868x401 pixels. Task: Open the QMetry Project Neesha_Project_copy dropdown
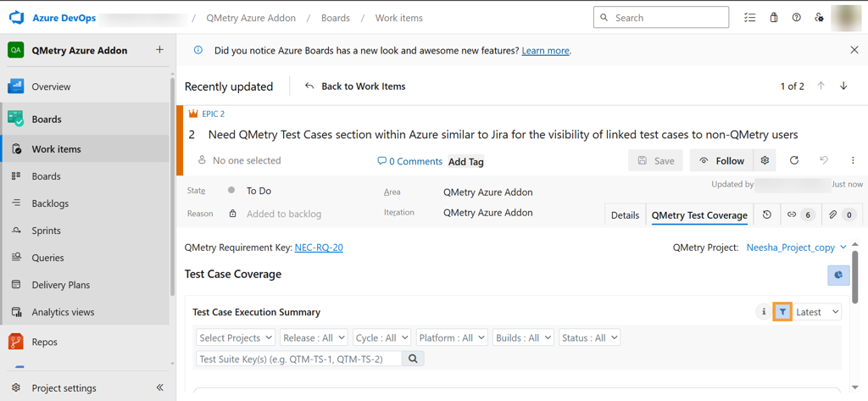pyautogui.click(x=797, y=248)
